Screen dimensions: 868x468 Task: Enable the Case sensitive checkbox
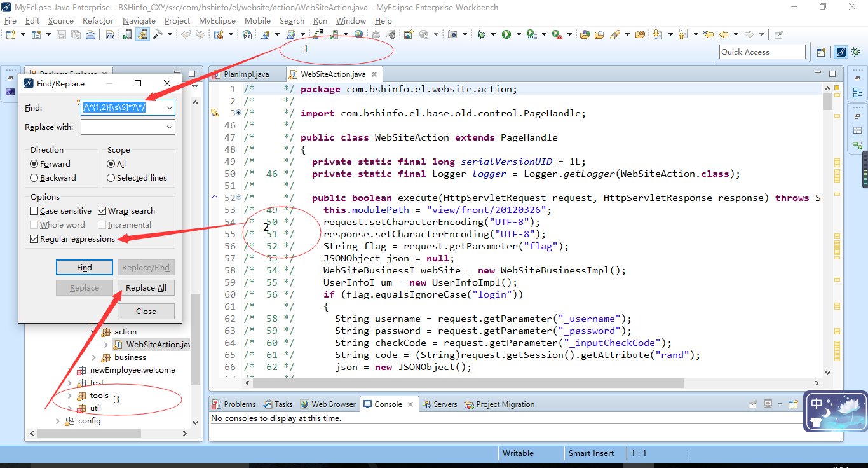[x=34, y=210]
